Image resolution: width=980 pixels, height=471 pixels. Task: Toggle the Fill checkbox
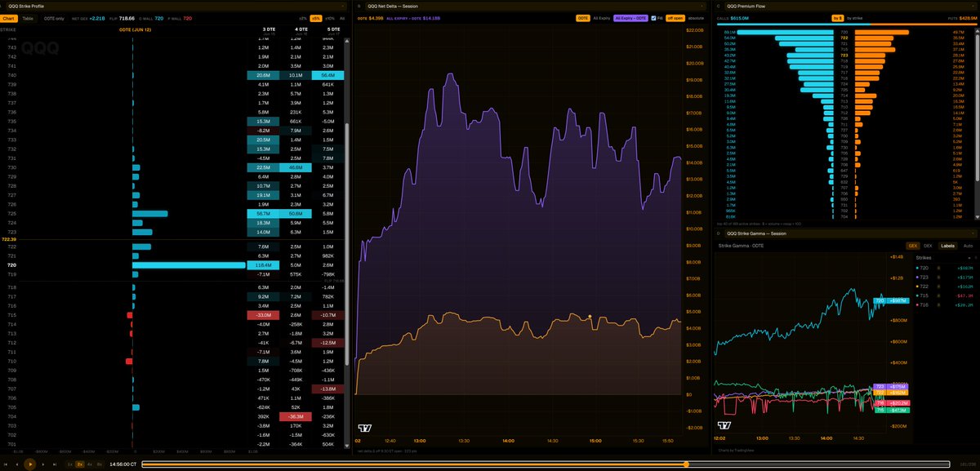tap(653, 18)
